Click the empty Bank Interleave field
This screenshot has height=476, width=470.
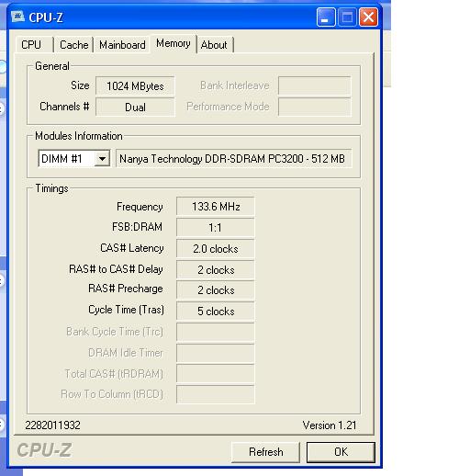315,85
